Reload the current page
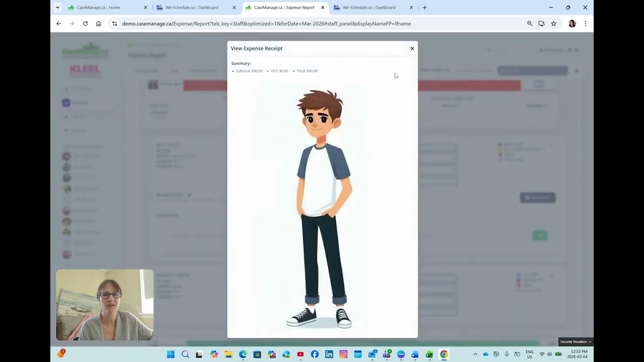644x362 pixels. pos(85,24)
